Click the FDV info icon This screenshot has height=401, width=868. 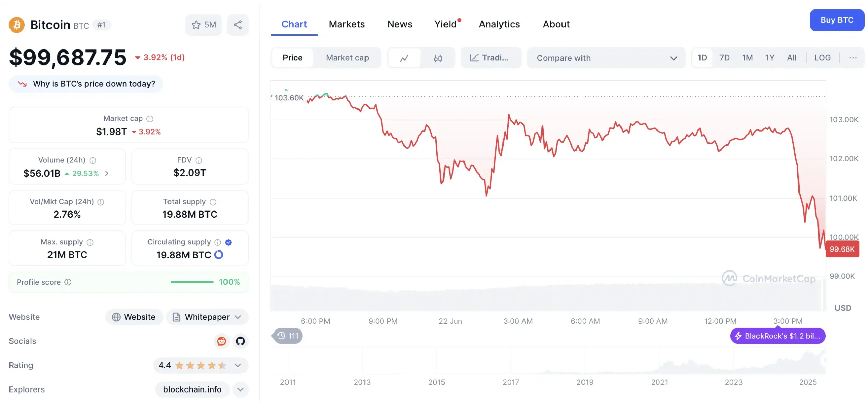tap(199, 160)
